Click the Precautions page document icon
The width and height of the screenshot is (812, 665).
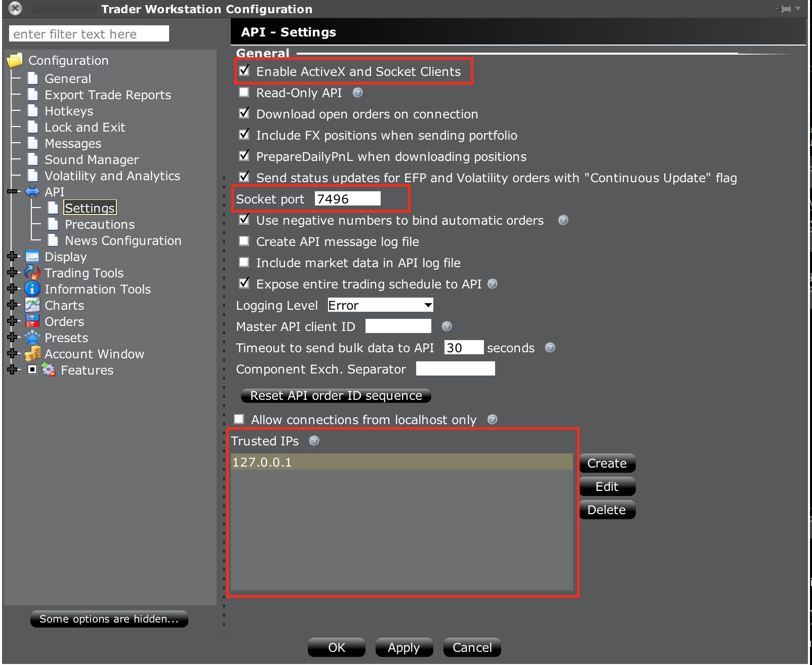[53, 224]
